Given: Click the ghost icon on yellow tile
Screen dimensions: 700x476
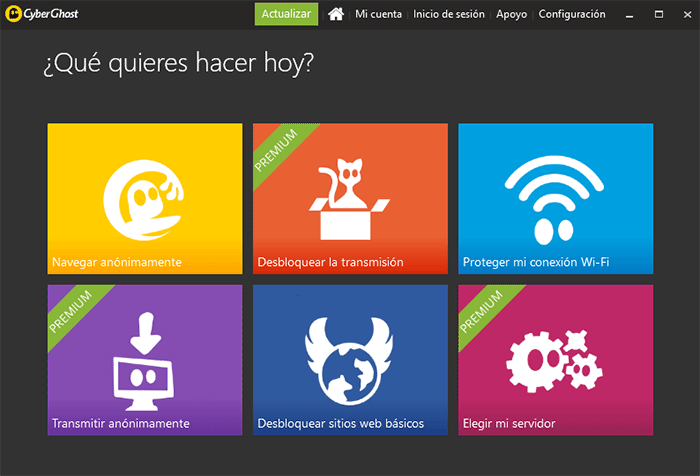Looking at the screenshot, I should click(144, 193).
